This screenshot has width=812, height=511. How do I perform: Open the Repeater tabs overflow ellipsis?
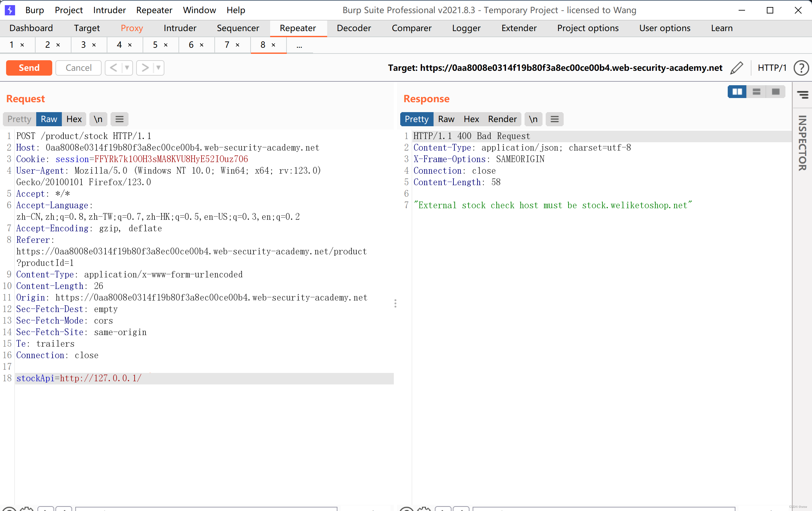click(299, 45)
